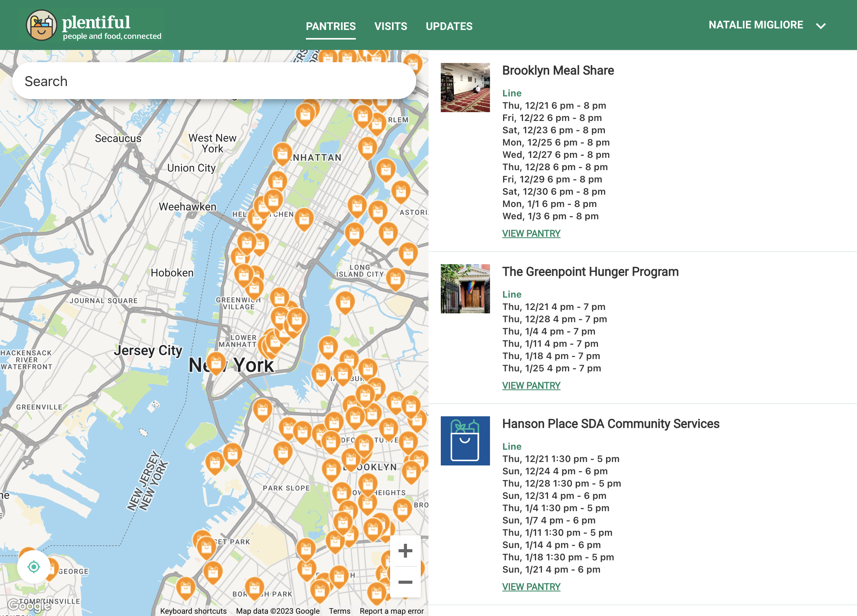Screen dimensions: 857x616
Task: Click the Jersey City map label
Action: point(148,351)
